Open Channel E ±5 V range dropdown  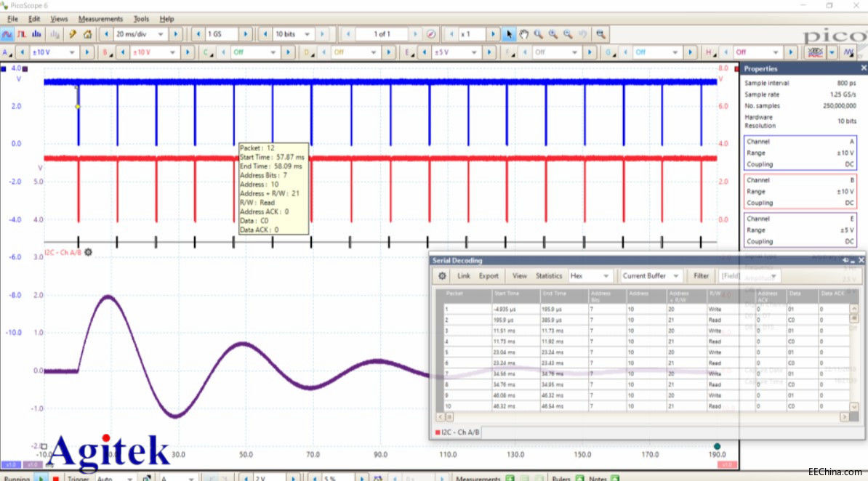click(474, 52)
